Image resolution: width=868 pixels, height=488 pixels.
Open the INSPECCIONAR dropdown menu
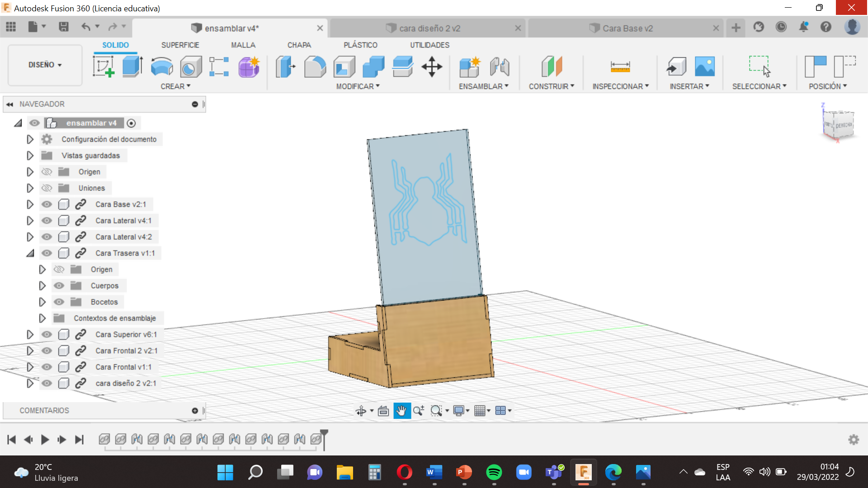click(620, 86)
